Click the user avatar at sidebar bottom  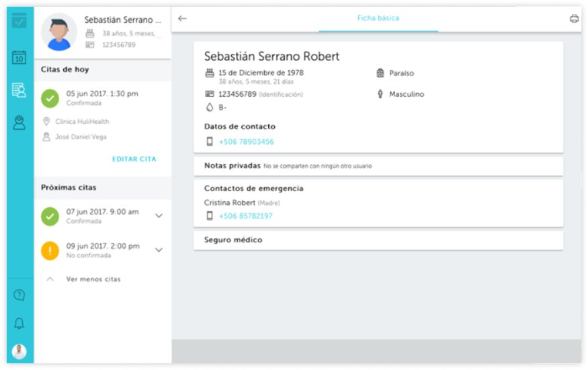19,351
